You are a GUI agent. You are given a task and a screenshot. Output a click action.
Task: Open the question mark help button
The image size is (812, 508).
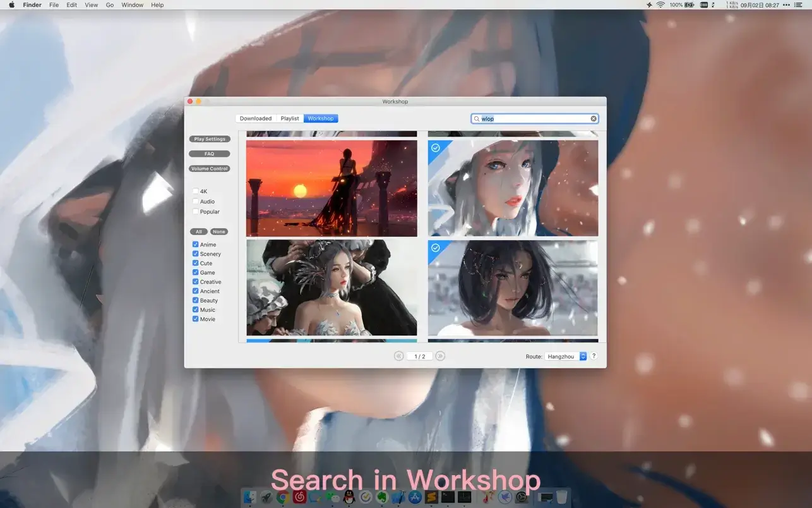[594, 356]
